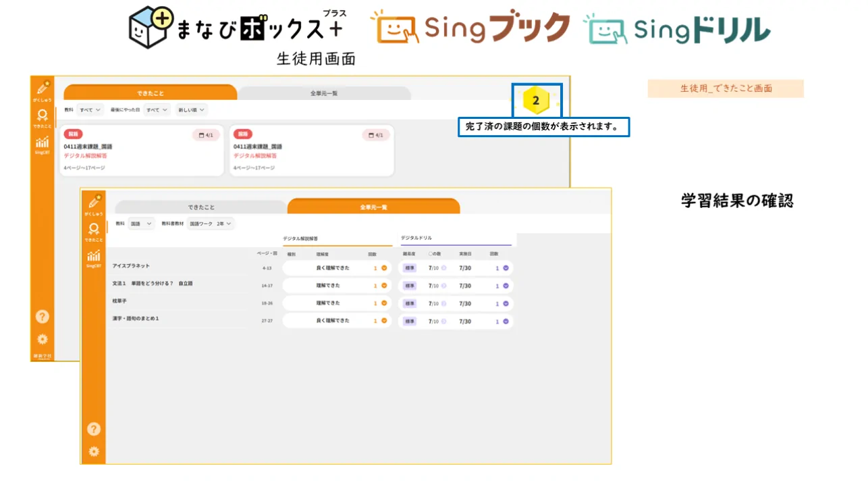The width and height of the screenshot is (868, 489).
Task: Switch to 全単元一覧 tab in back window
Action: tap(324, 93)
